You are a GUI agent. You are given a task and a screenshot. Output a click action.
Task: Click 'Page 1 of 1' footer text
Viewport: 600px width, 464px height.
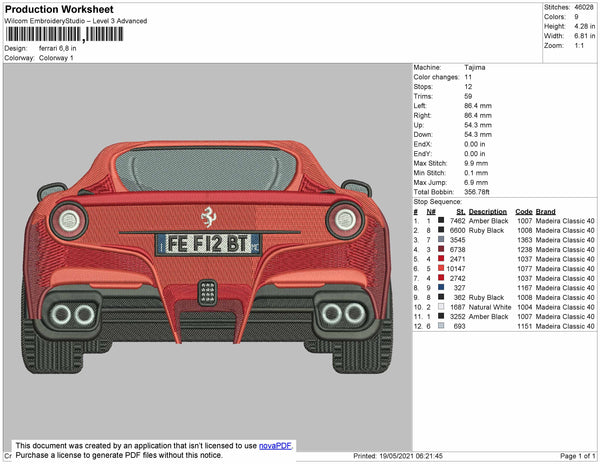point(577,456)
